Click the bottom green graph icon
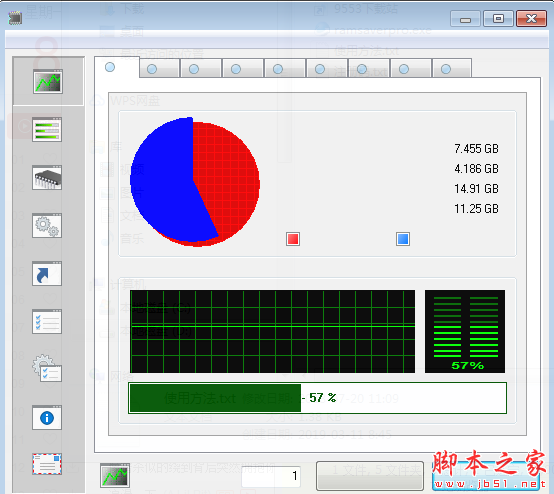The image size is (554, 494). click(115, 476)
